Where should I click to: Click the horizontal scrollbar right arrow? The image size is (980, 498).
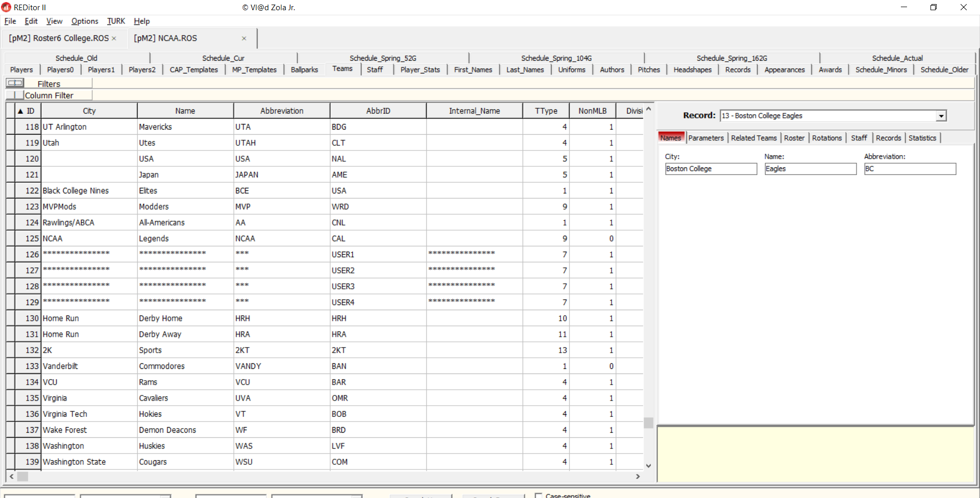[638, 476]
